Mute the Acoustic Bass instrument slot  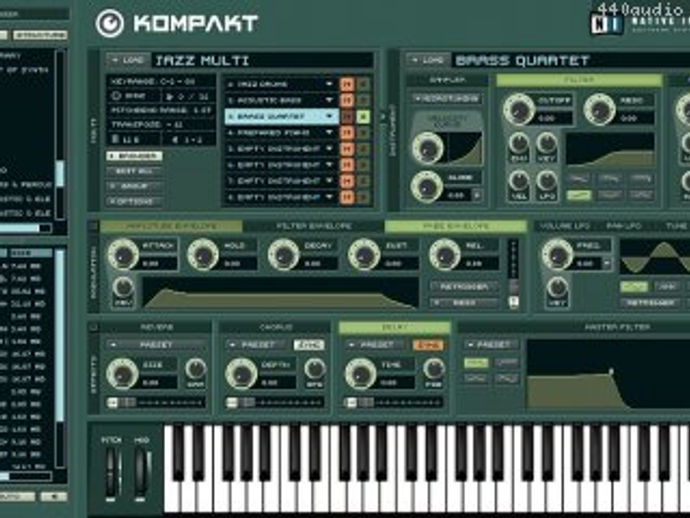pos(347,100)
